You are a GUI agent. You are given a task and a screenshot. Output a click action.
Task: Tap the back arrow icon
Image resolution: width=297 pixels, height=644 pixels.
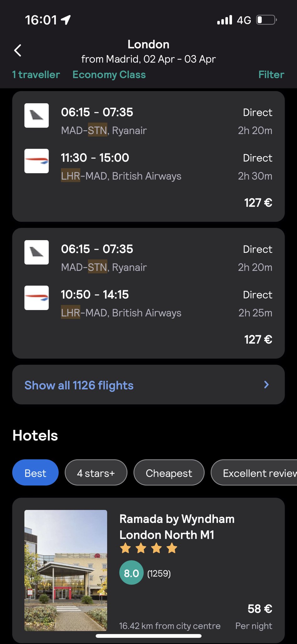tap(18, 50)
